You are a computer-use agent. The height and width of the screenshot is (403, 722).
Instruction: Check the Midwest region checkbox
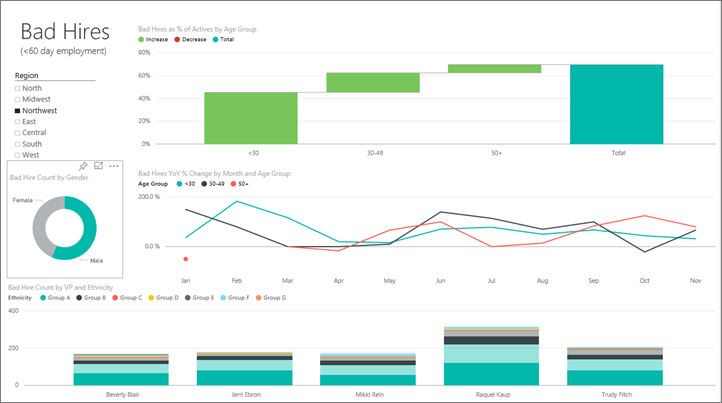pyautogui.click(x=17, y=99)
